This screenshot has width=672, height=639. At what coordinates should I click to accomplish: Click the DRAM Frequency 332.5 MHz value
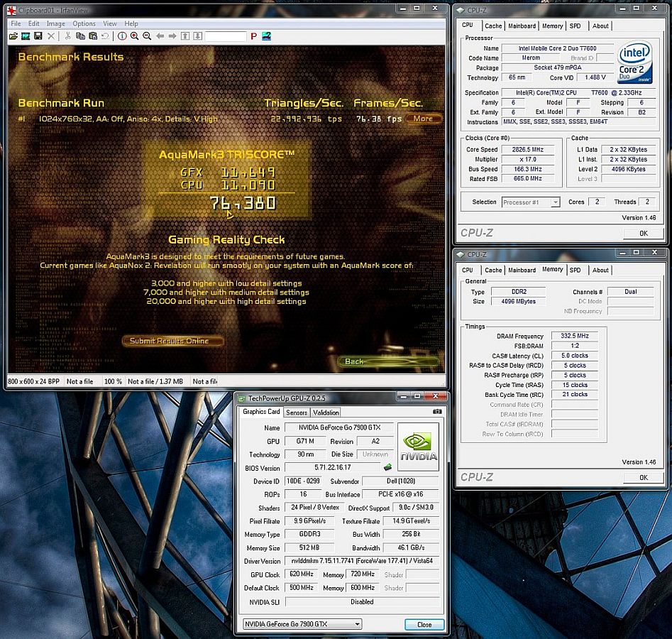pyautogui.click(x=575, y=336)
